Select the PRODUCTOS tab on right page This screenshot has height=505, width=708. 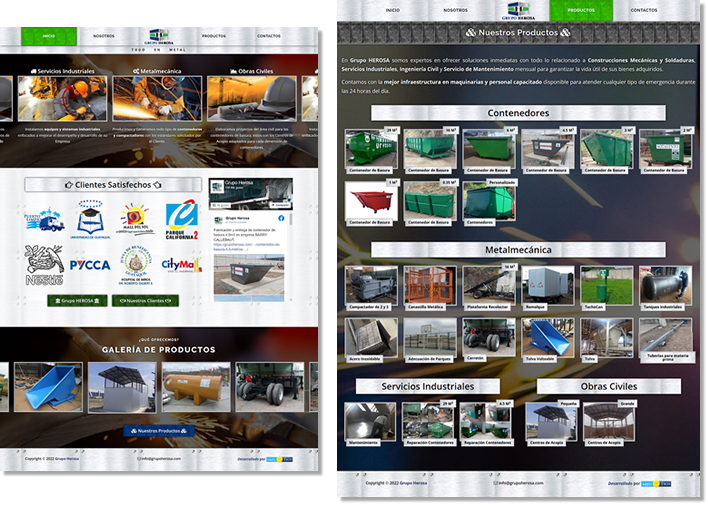(580, 10)
